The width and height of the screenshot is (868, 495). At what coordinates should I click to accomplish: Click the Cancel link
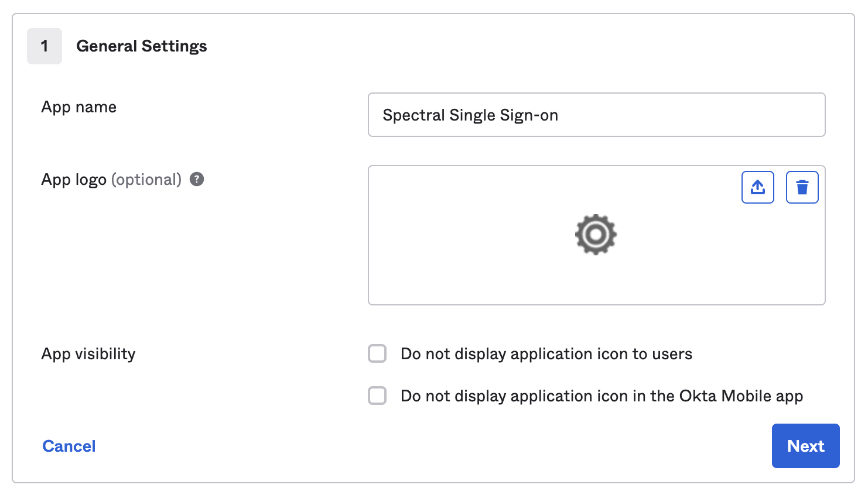point(69,446)
